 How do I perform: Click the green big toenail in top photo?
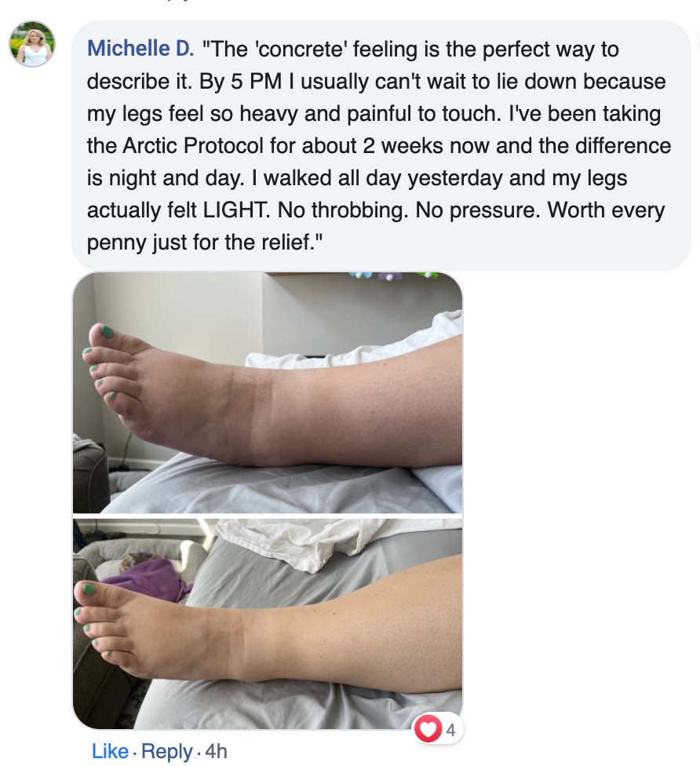click(x=106, y=332)
